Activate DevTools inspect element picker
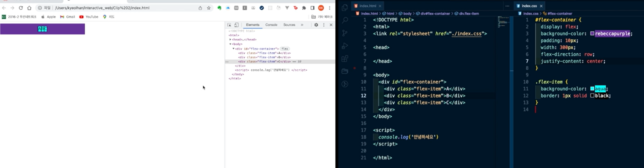 [229, 25]
